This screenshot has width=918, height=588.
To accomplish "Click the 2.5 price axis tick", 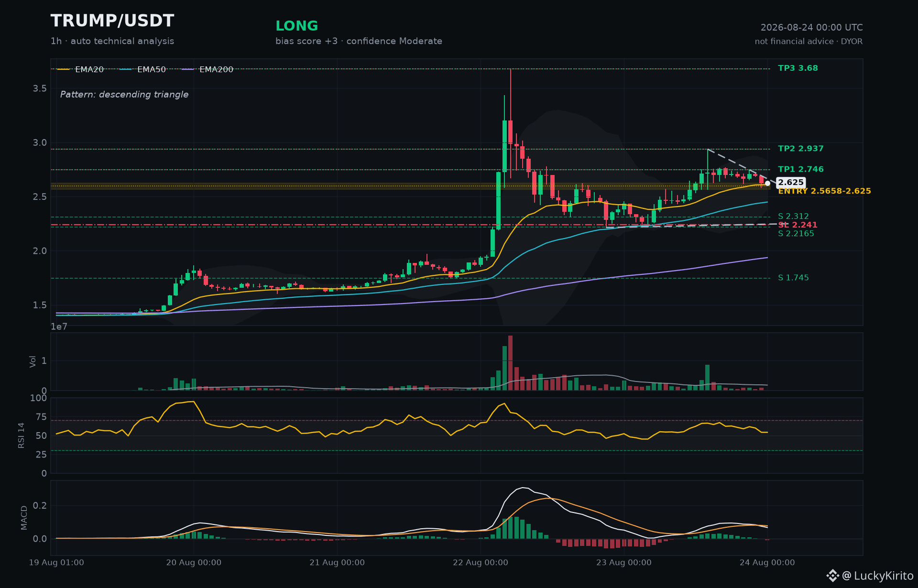I will pyautogui.click(x=40, y=197).
